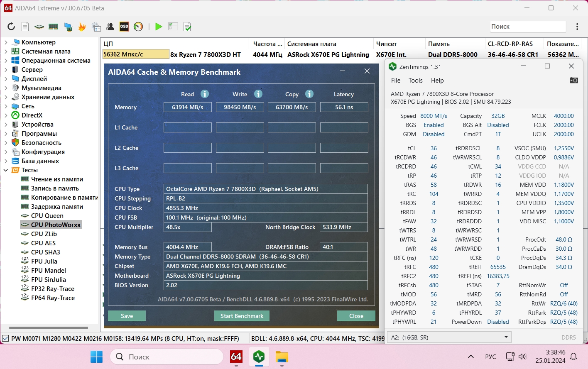Click Close button in benchmark dialog
Screen dimensions: 588x369
pos(356,316)
